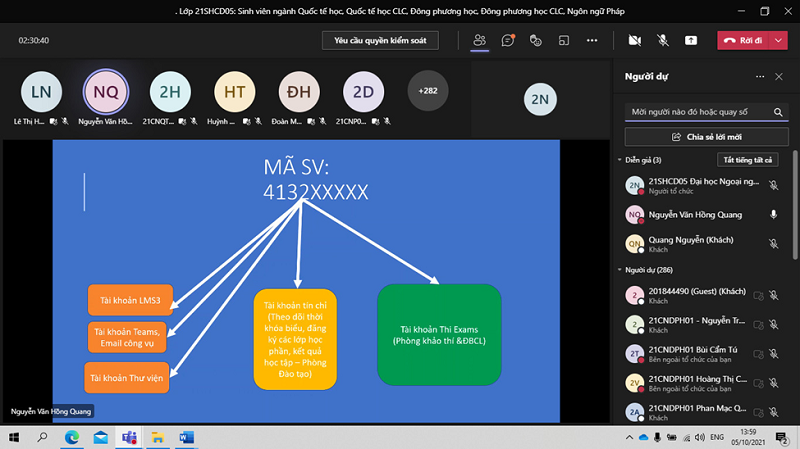The width and height of the screenshot is (800, 449).
Task: Toggle mic for Quang Nguyễn (Khách)
Action: (773, 242)
